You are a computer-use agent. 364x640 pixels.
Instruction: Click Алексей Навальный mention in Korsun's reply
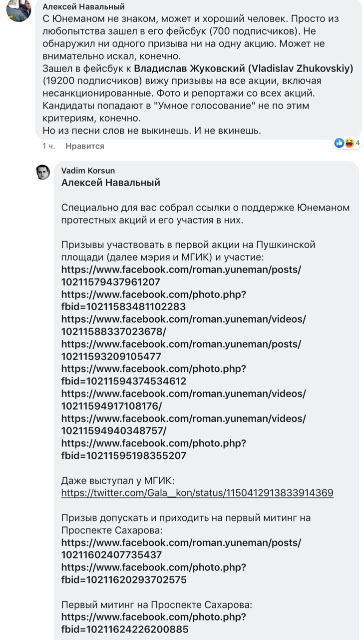(x=111, y=183)
